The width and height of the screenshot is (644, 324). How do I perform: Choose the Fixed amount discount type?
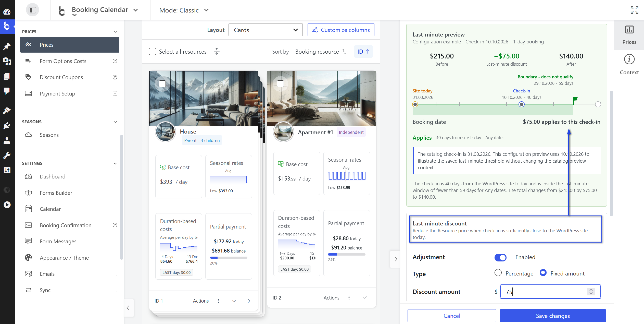543,273
